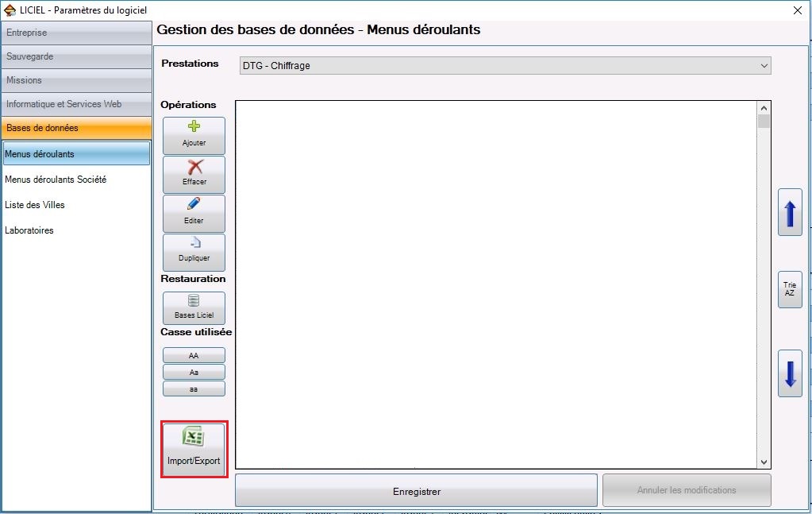Open the Excel Import/Export button
This screenshot has height=514, width=812.
pos(194,450)
